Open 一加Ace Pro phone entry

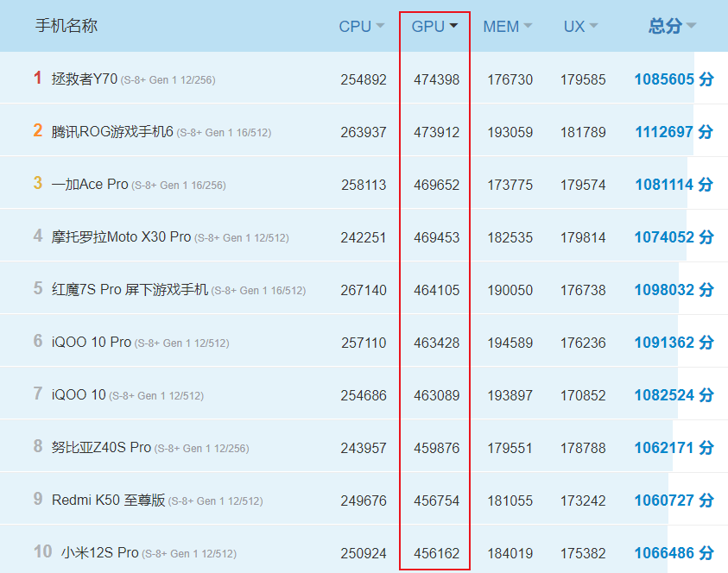(x=90, y=185)
